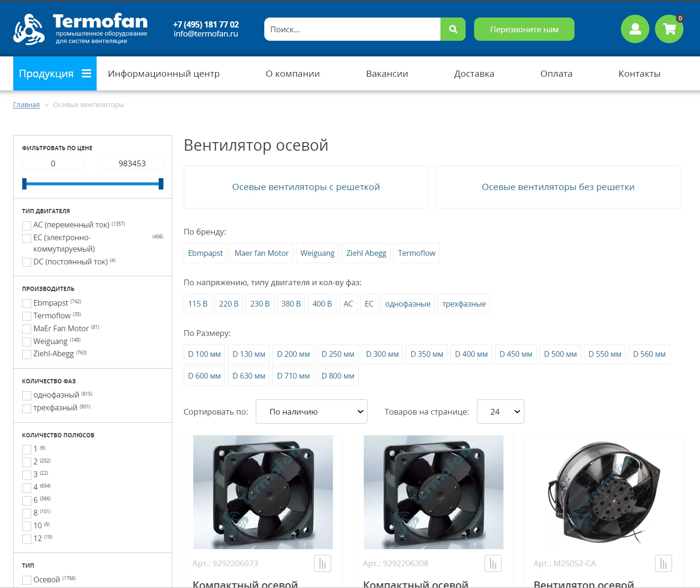Add item 9292206308 to comparison
700x588 pixels.
493,563
